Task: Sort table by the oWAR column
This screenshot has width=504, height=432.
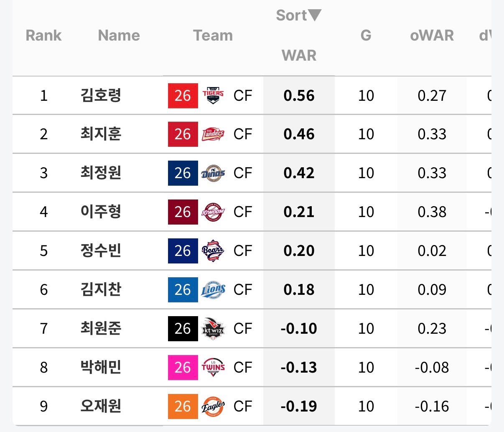Action: [x=432, y=36]
